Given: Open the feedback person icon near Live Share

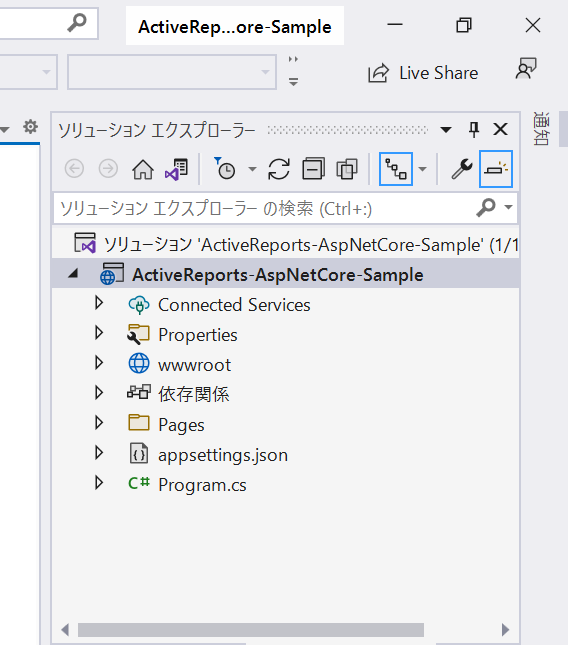Looking at the screenshot, I should pyautogui.click(x=526, y=68).
